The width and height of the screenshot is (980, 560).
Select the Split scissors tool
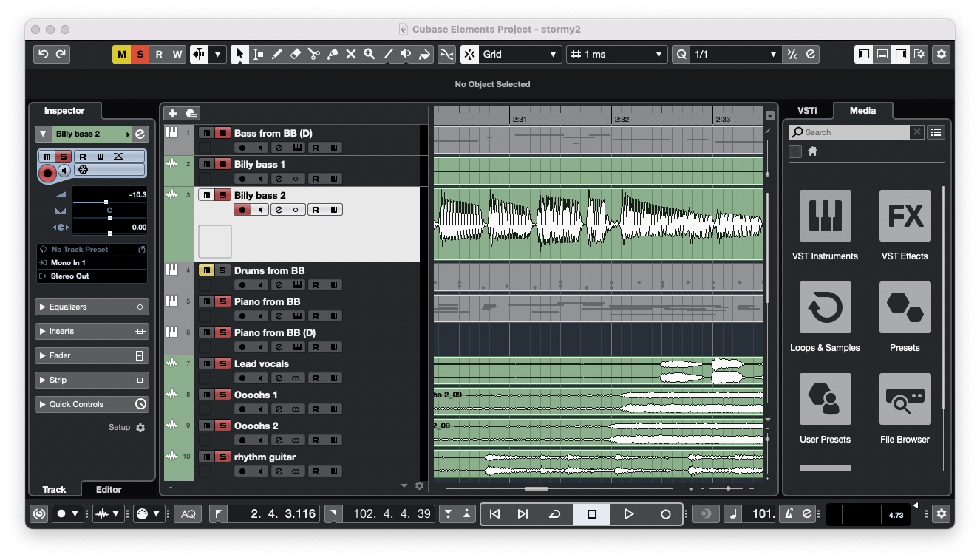coord(313,55)
